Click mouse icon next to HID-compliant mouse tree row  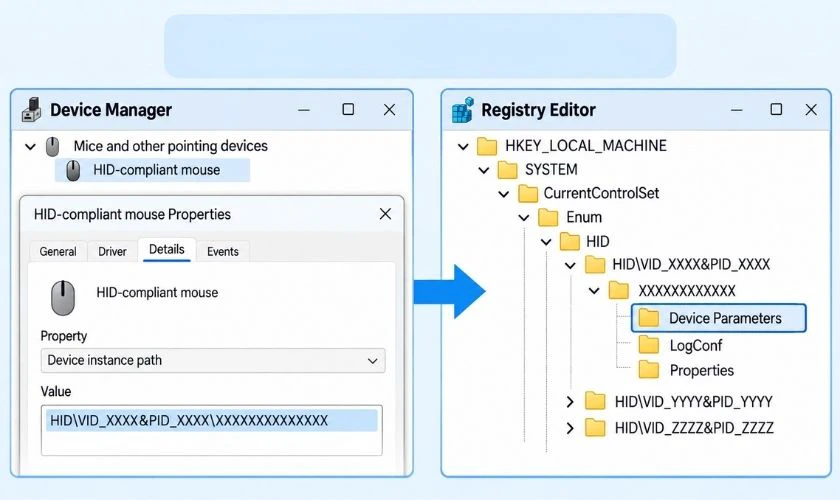[x=73, y=170]
